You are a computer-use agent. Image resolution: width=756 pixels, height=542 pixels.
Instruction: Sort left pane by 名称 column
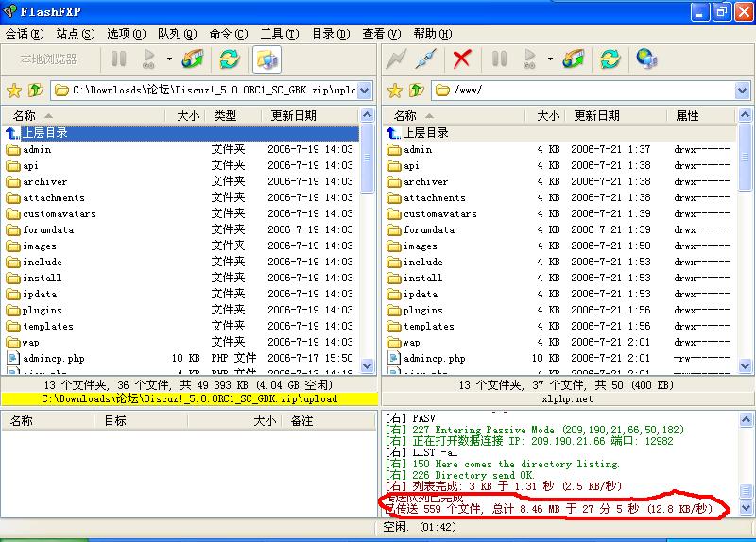(83, 115)
